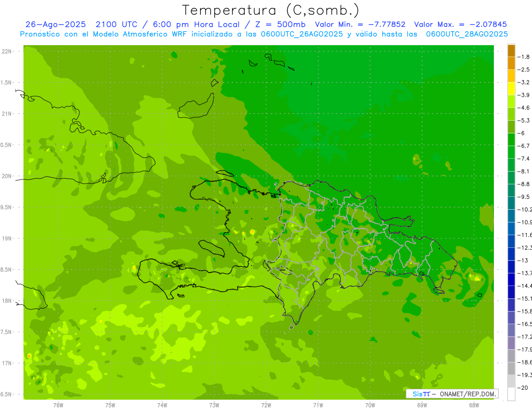The image size is (532, 411).
Task: Pick the orange legend segment between -1.8 and -2.5
Action: (x=511, y=63)
